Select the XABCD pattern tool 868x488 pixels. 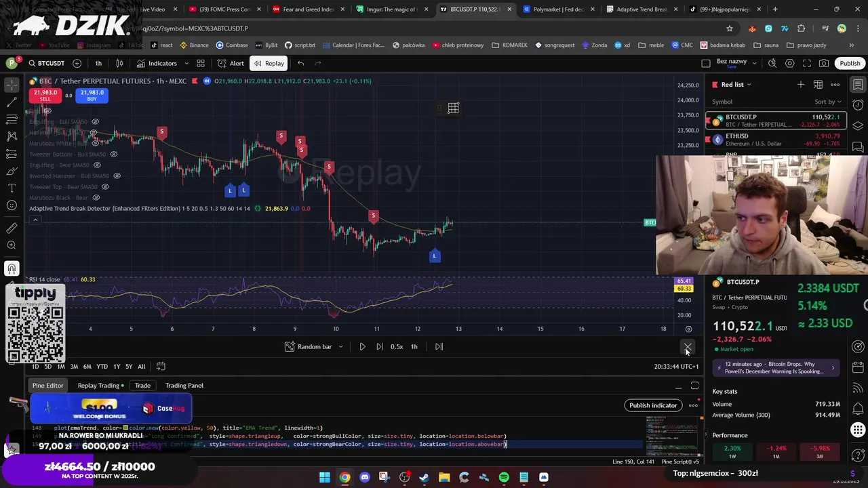pyautogui.click(x=12, y=136)
